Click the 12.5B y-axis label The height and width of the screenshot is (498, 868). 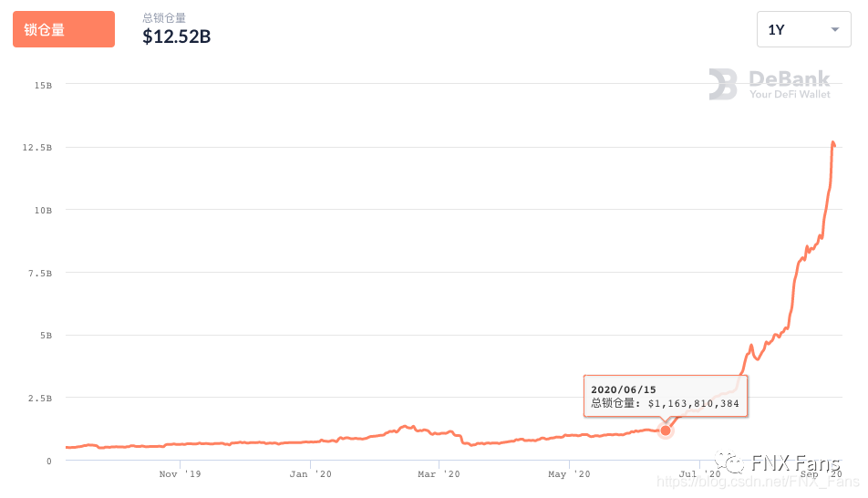(x=37, y=148)
